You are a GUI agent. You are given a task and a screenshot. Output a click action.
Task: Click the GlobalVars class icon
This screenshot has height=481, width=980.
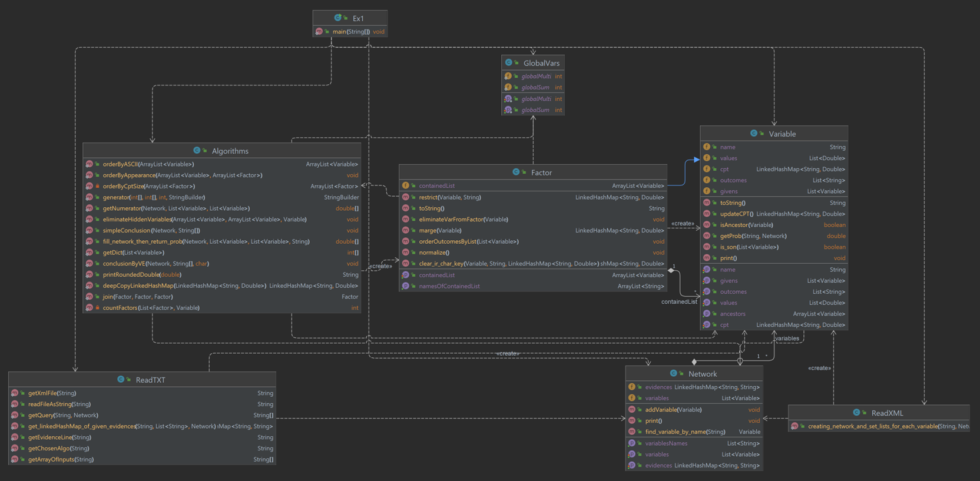coord(508,62)
